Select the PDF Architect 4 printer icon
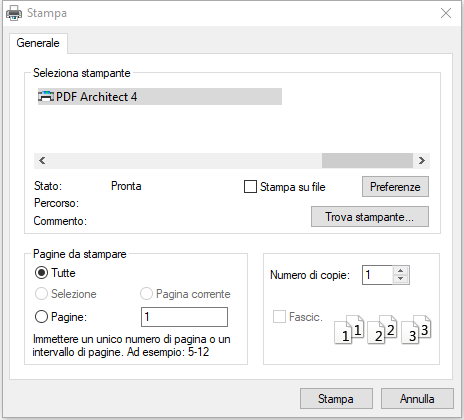 (x=46, y=97)
